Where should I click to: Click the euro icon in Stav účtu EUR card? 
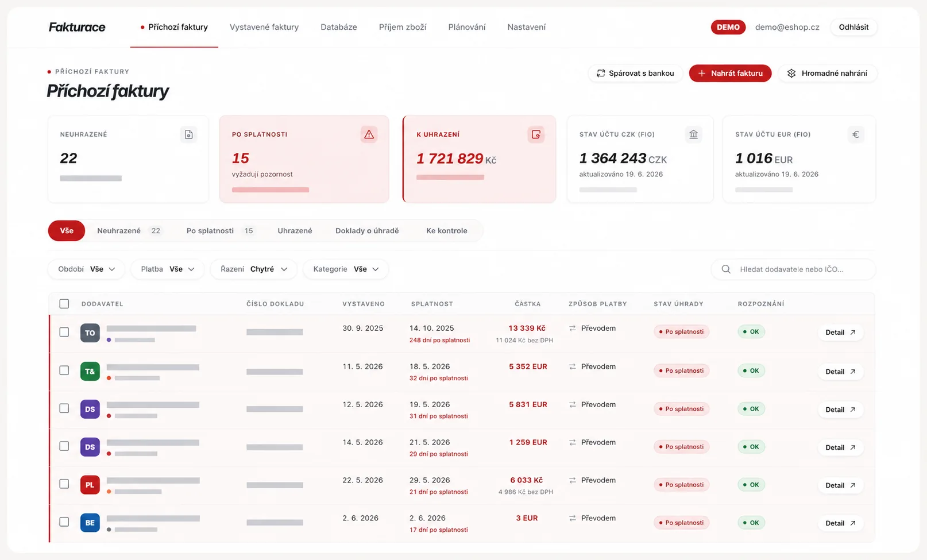tap(856, 134)
